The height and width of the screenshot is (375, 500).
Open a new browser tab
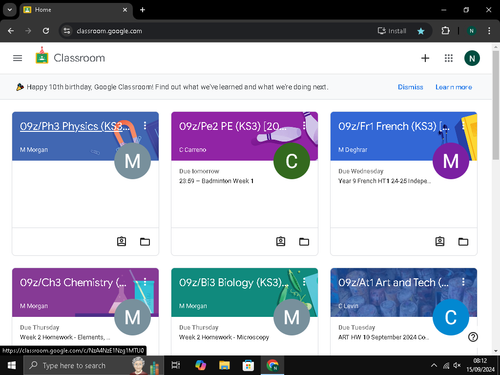coord(143,10)
